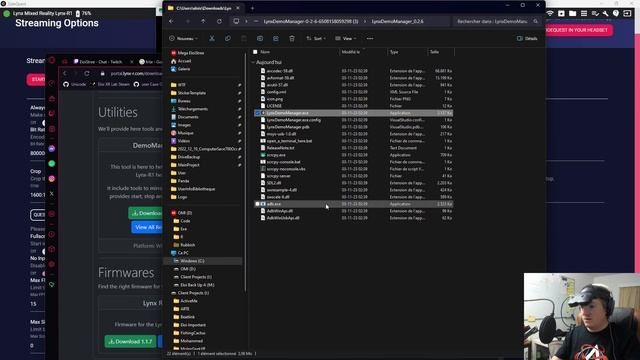The width and height of the screenshot is (640, 360).
Task: Expand the breadcrumb chevron after PC icon
Action: (x=246, y=21)
